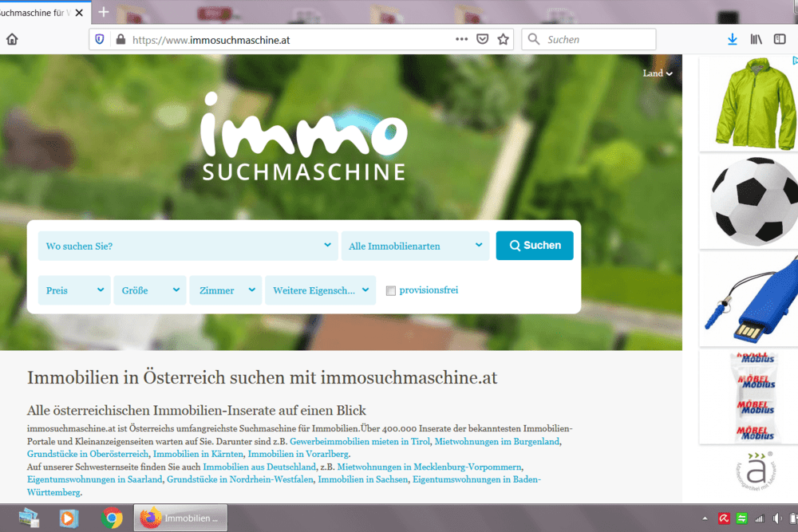This screenshot has height=532, width=798.
Task: Click the blue USB stick ad image
Action: (x=749, y=299)
